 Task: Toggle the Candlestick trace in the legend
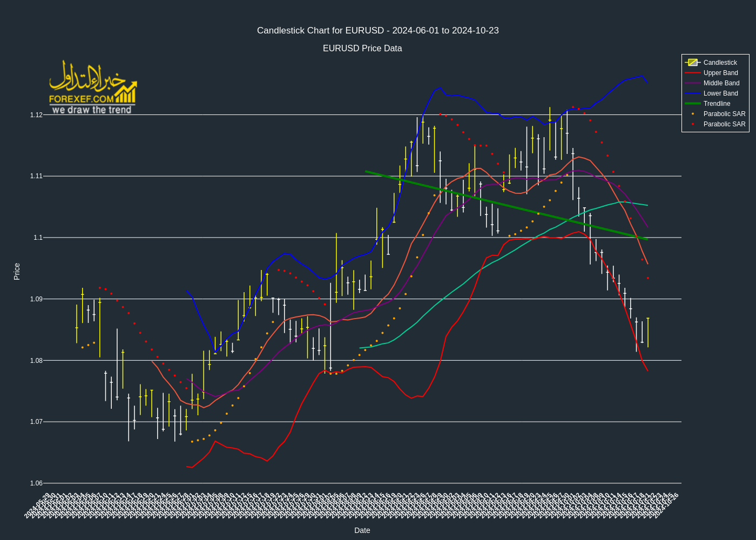click(715, 63)
